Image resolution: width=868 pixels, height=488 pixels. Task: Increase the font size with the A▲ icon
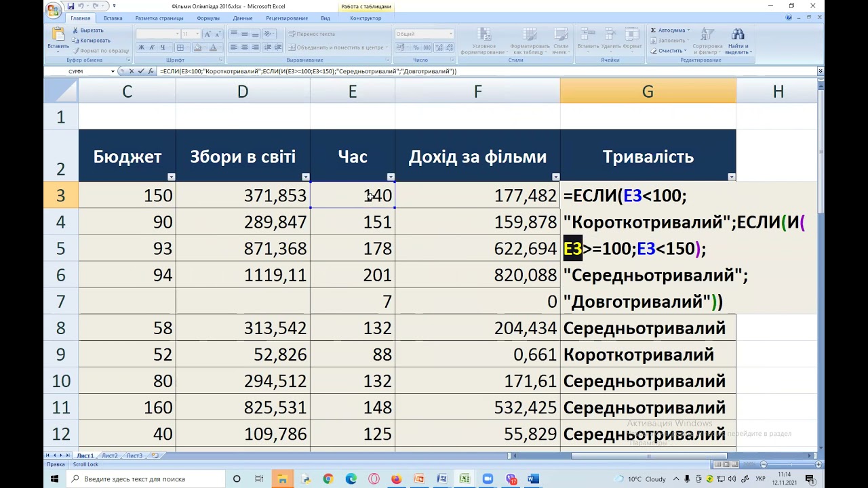tap(207, 34)
